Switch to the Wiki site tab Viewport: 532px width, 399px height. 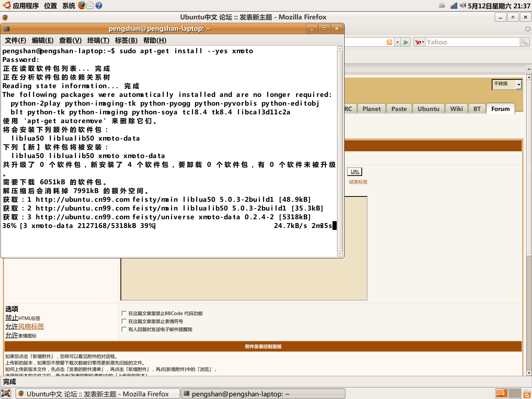coord(456,109)
